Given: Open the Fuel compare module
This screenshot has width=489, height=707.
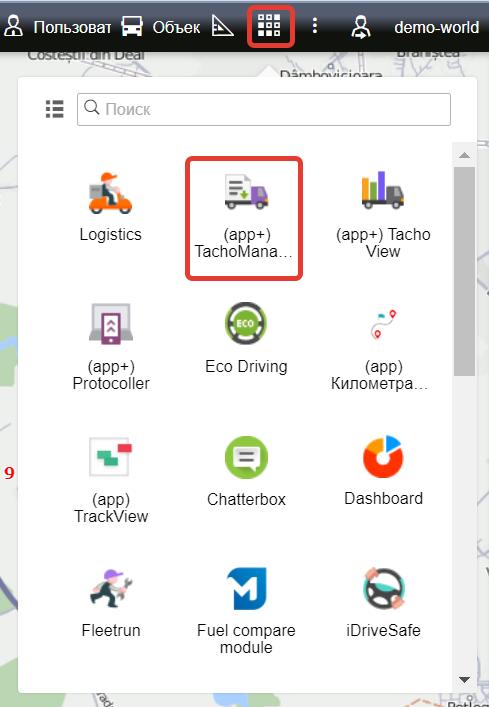Looking at the screenshot, I should (246, 611).
